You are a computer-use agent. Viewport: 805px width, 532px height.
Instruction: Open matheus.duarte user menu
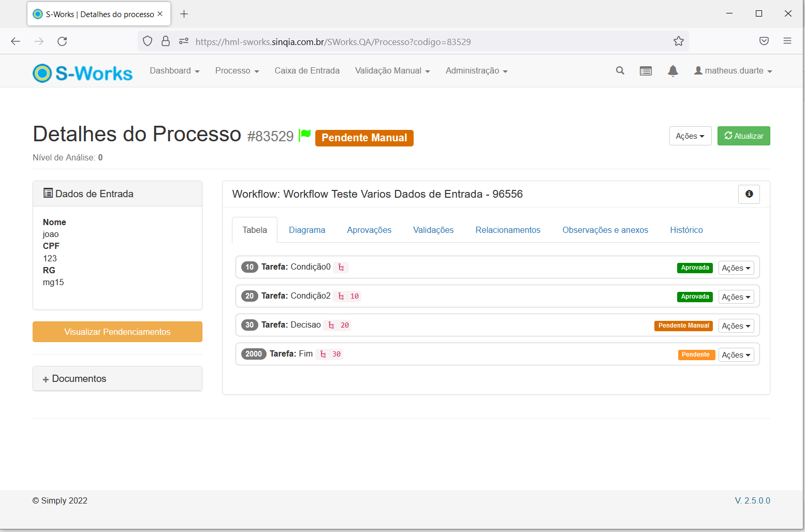733,71
